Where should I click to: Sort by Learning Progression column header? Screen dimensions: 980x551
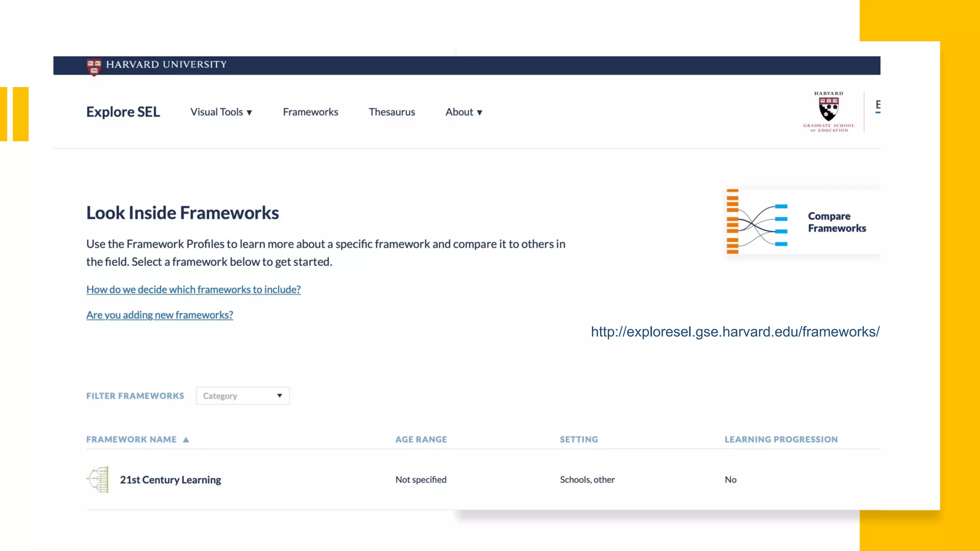point(781,439)
